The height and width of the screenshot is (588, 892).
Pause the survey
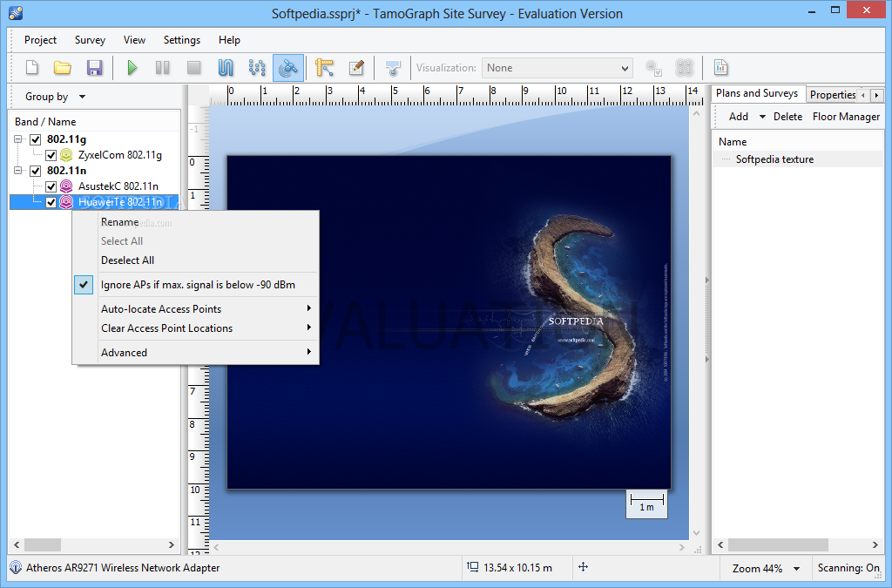(163, 68)
